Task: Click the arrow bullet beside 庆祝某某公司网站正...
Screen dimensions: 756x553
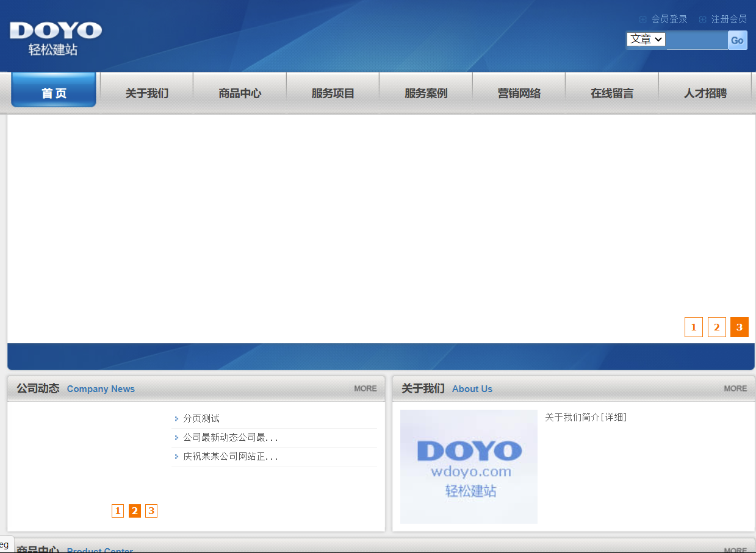Action: 176,457
